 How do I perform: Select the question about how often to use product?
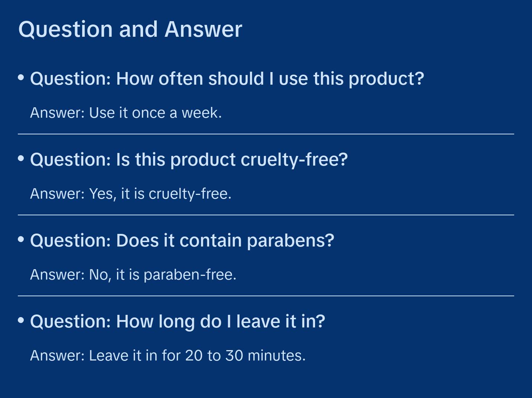[227, 79]
